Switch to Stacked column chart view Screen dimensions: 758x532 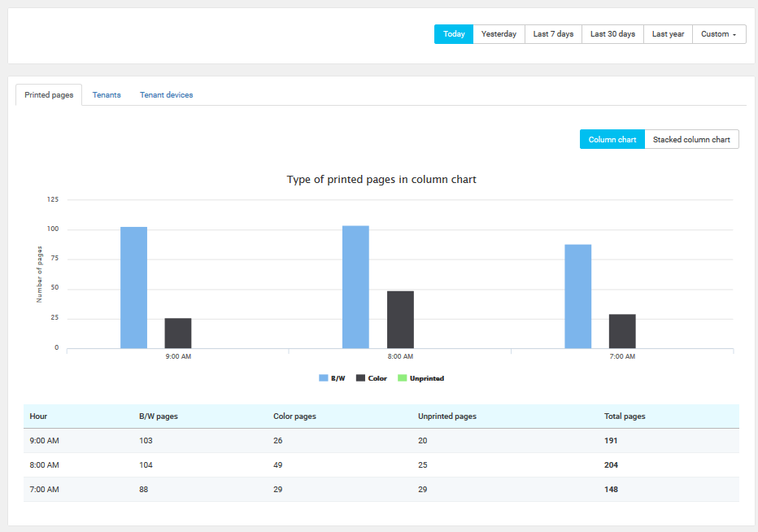(691, 140)
